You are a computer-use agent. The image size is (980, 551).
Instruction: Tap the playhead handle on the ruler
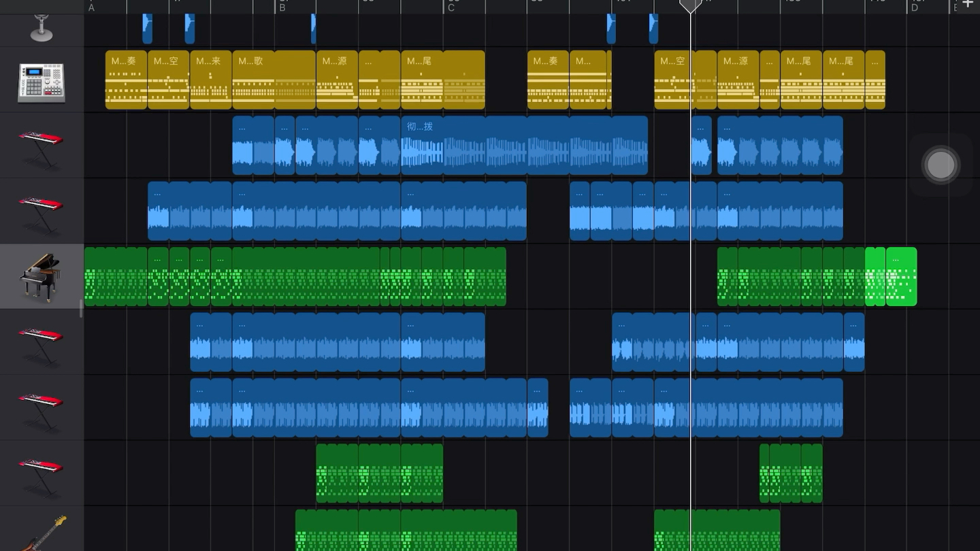(691, 6)
